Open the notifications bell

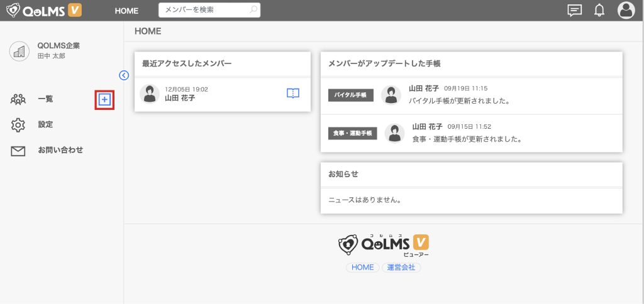coord(599,10)
